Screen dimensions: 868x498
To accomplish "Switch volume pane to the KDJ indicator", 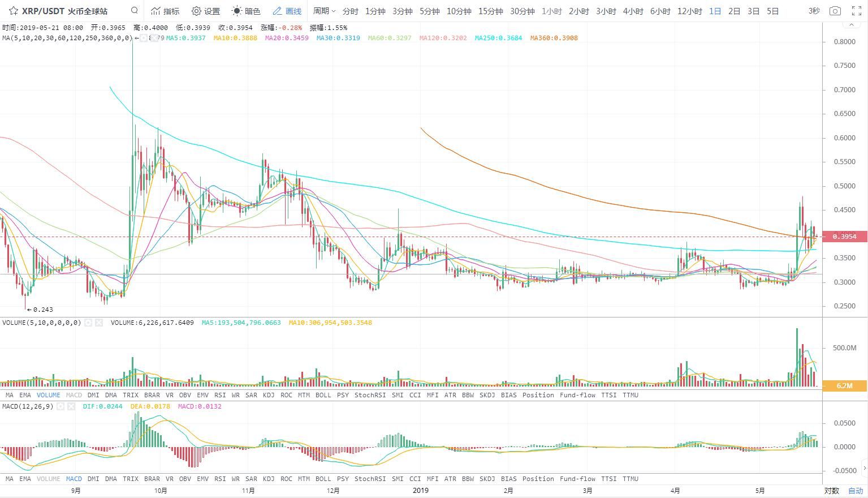I will 269,395.
